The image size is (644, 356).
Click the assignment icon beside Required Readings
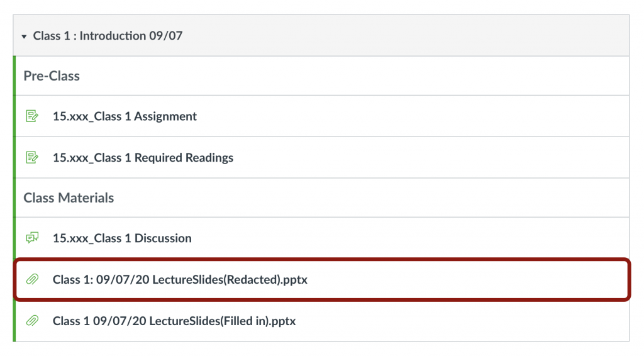tap(32, 157)
